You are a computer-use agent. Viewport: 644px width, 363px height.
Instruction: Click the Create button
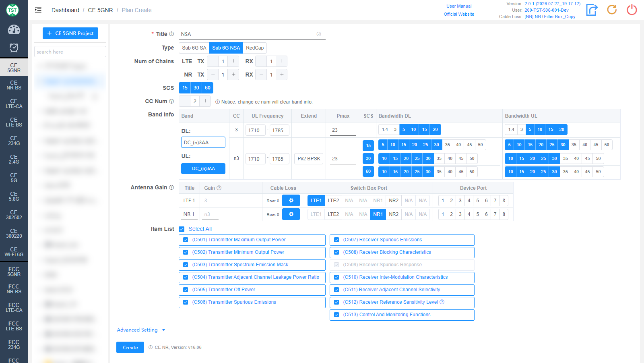coord(130,347)
